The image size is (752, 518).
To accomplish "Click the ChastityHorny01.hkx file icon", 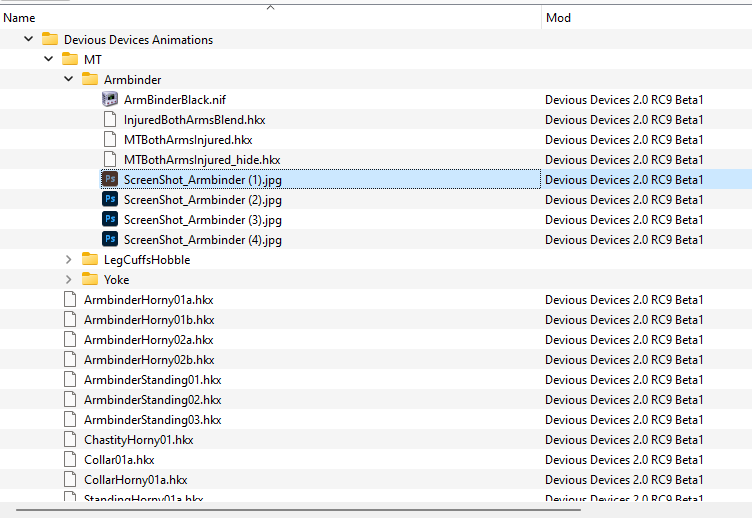I will [x=70, y=439].
